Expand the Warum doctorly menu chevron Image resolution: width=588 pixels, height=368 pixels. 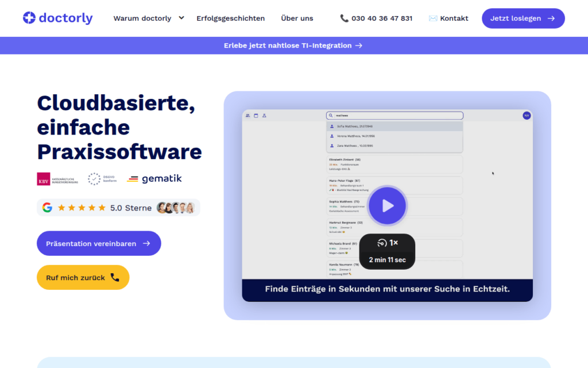(x=181, y=18)
